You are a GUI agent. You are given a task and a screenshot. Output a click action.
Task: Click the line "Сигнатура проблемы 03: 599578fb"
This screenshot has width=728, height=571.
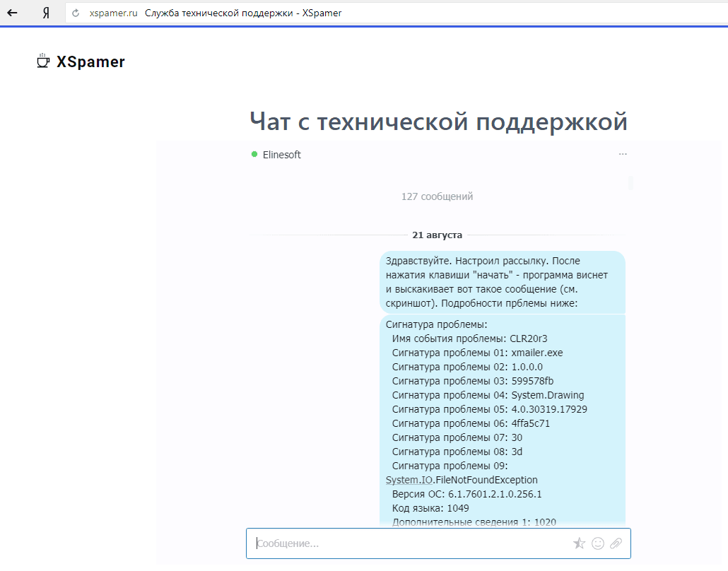473,381
